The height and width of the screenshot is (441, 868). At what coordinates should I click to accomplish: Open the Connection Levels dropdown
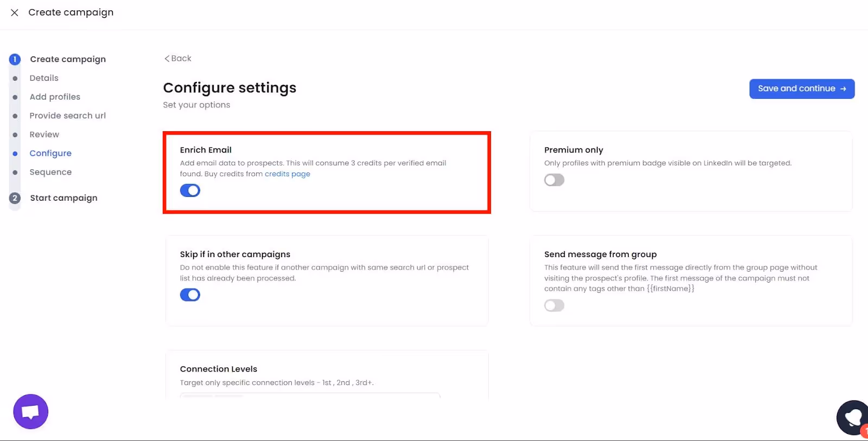pos(309,398)
